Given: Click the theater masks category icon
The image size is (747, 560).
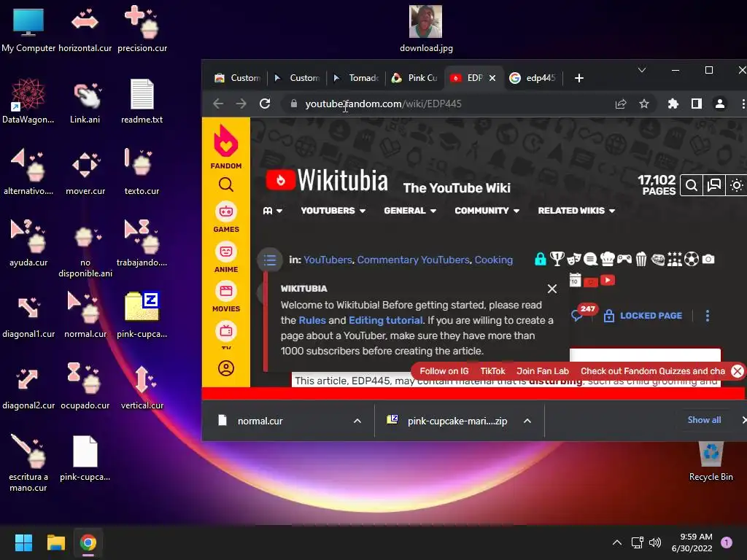Looking at the screenshot, I should pyautogui.click(x=574, y=259).
